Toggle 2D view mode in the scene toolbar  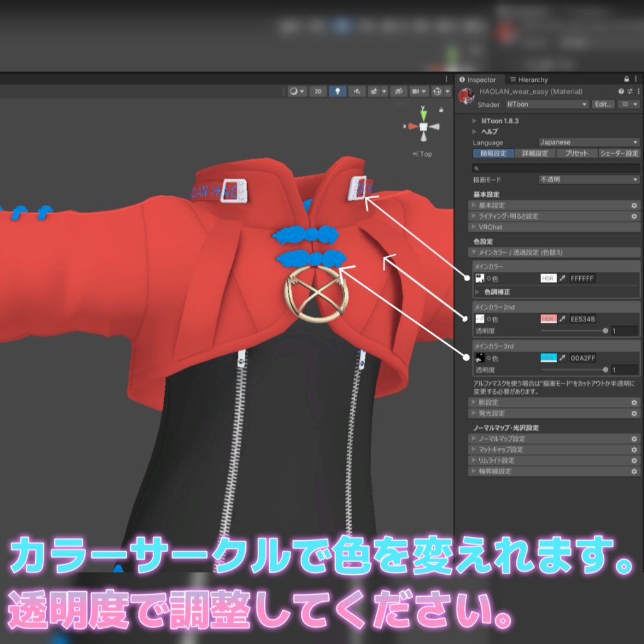pyautogui.click(x=318, y=91)
